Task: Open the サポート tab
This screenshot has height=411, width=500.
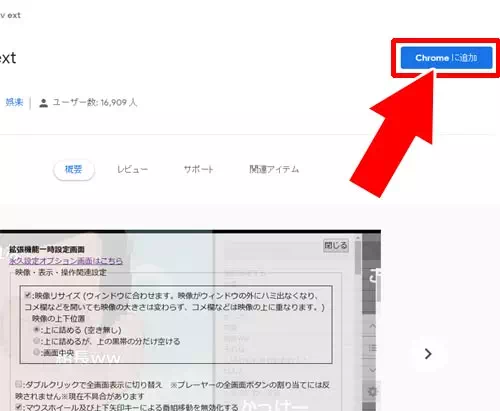Action: click(x=199, y=169)
